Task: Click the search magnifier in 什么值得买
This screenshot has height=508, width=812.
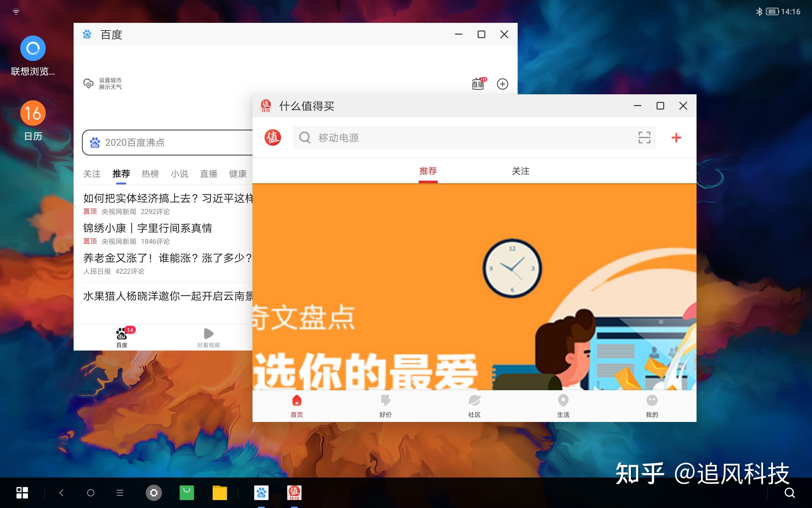Action: 305,137
